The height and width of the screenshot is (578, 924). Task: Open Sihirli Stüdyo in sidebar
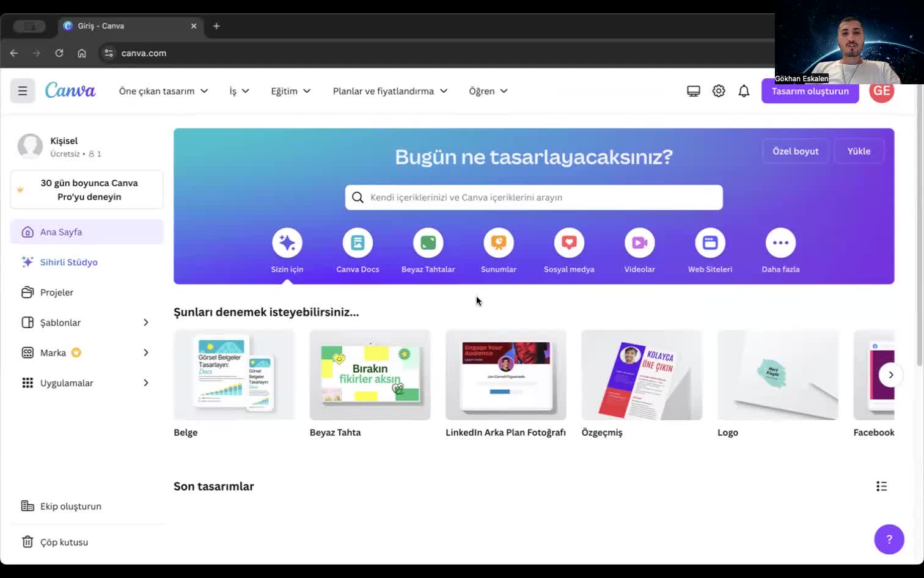[x=87, y=262]
